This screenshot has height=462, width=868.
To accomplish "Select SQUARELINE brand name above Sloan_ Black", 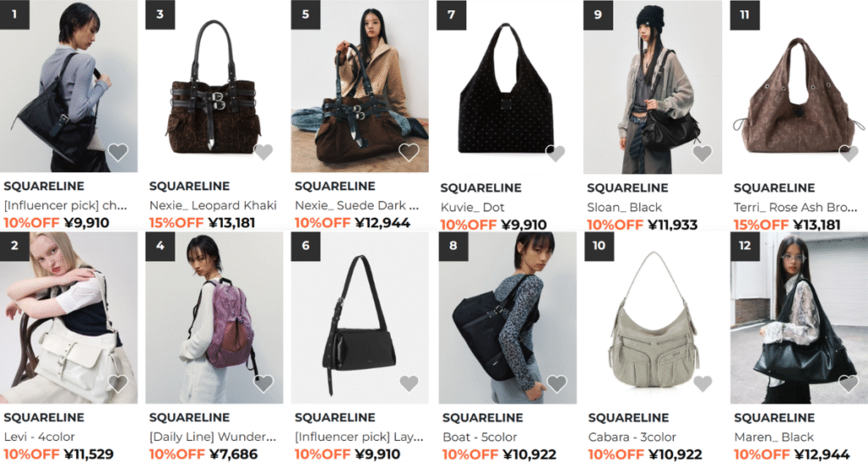I will click(627, 188).
